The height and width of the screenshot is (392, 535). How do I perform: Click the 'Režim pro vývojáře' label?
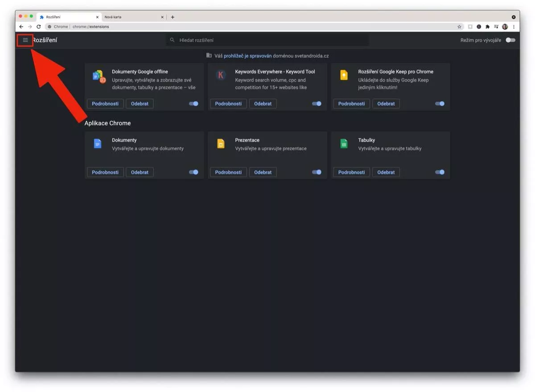(481, 40)
